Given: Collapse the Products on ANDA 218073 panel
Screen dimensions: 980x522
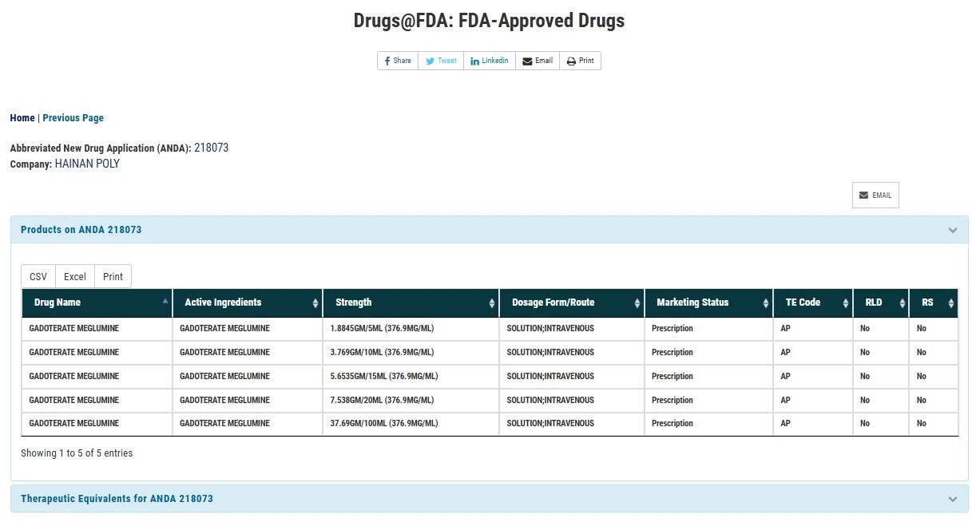Looking at the screenshot, I should (952, 230).
